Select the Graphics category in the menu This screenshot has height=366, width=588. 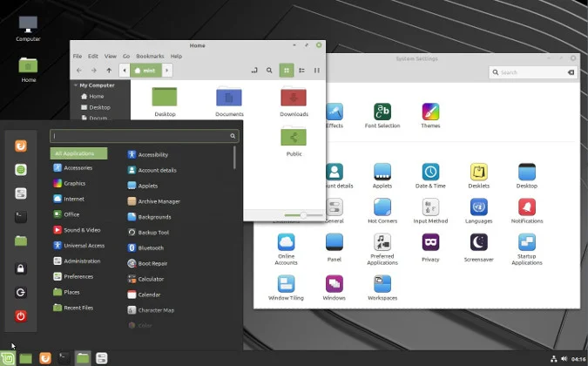pyautogui.click(x=75, y=183)
